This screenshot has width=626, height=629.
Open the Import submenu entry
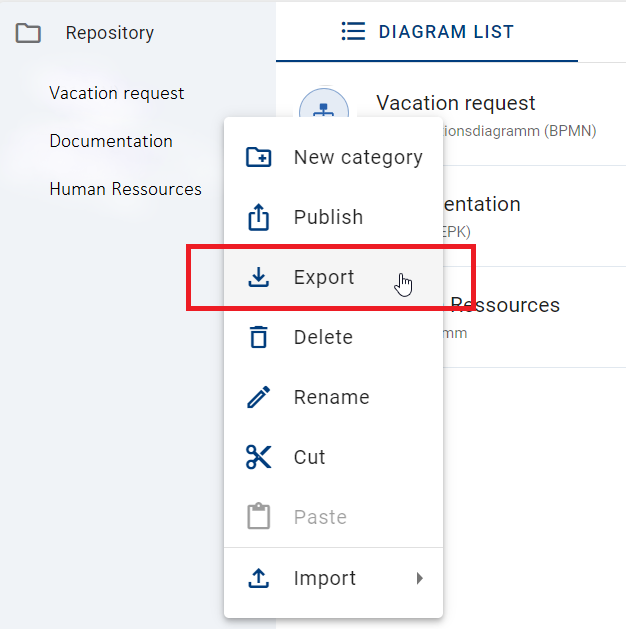333,578
